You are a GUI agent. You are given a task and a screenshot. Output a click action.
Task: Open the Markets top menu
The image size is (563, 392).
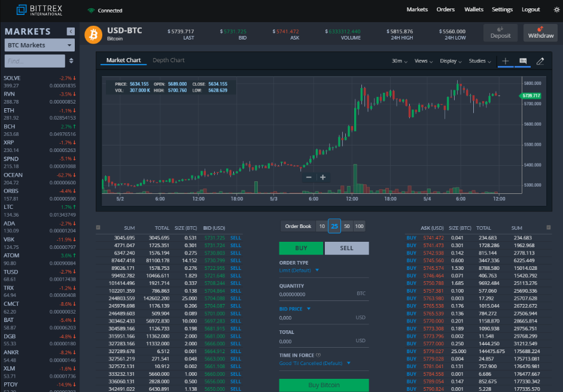417,10
